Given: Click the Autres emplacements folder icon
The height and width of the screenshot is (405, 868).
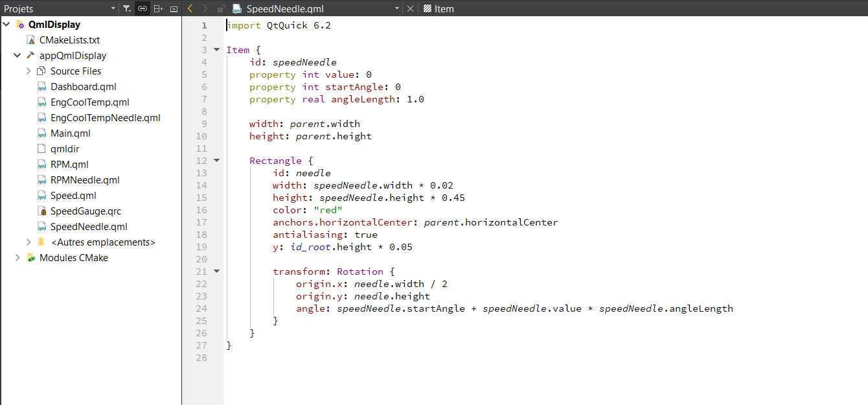Looking at the screenshot, I should (x=41, y=242).
